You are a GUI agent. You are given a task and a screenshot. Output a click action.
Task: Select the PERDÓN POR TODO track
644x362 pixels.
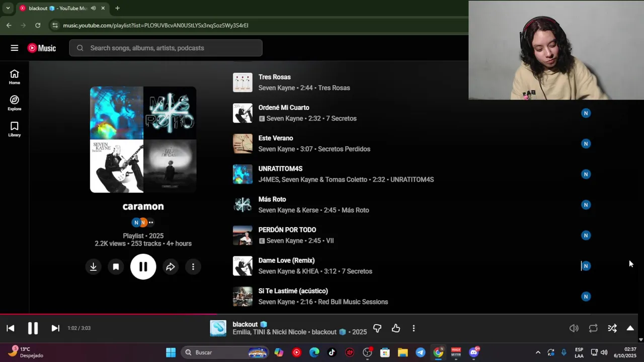287,230
